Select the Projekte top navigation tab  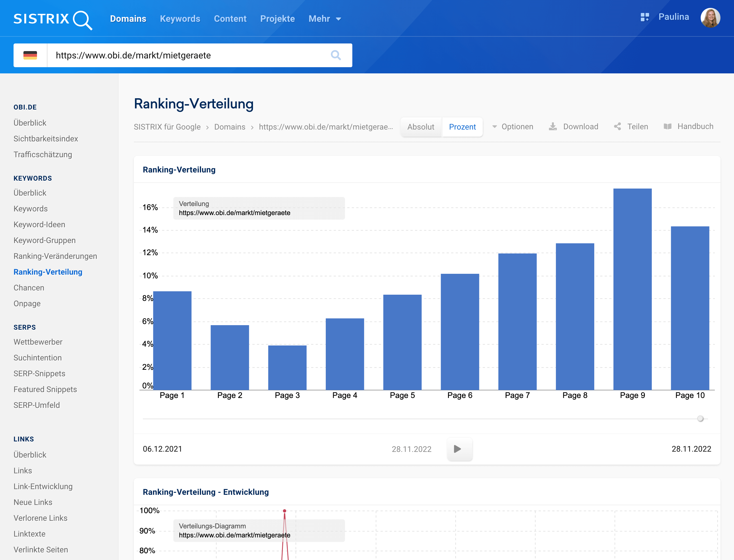pos(277,19)
